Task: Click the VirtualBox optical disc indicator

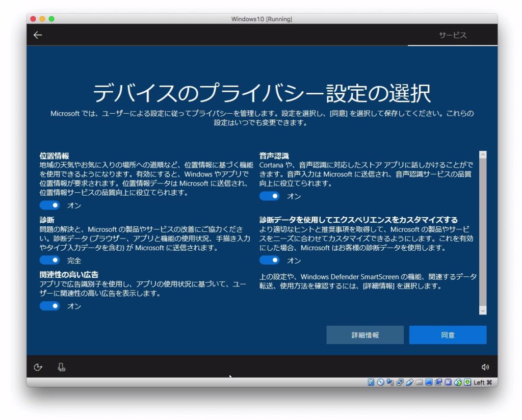Action: click(x=380, y=382)
